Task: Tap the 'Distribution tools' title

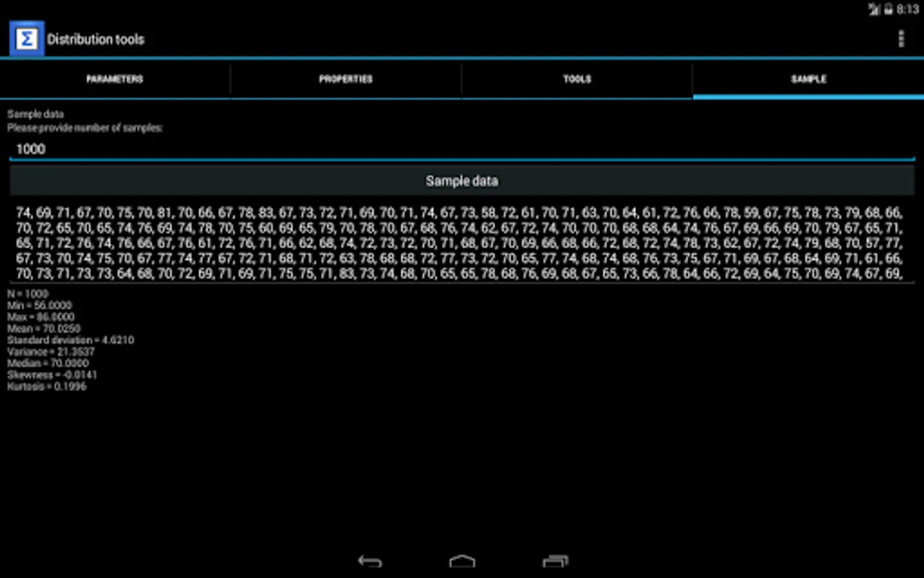Action: (x=96, y=39)
